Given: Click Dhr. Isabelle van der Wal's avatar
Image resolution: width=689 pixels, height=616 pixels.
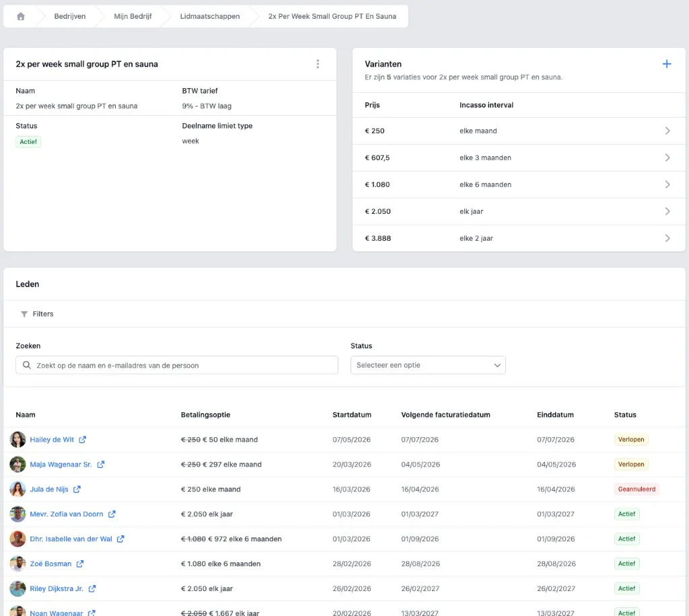Looking at the screenshot, I should pos(17,539).
